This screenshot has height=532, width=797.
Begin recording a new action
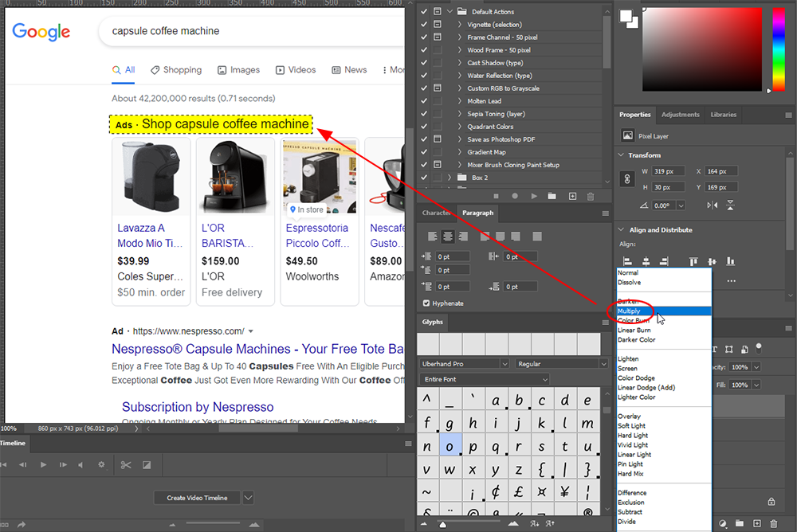pos(515,196)
